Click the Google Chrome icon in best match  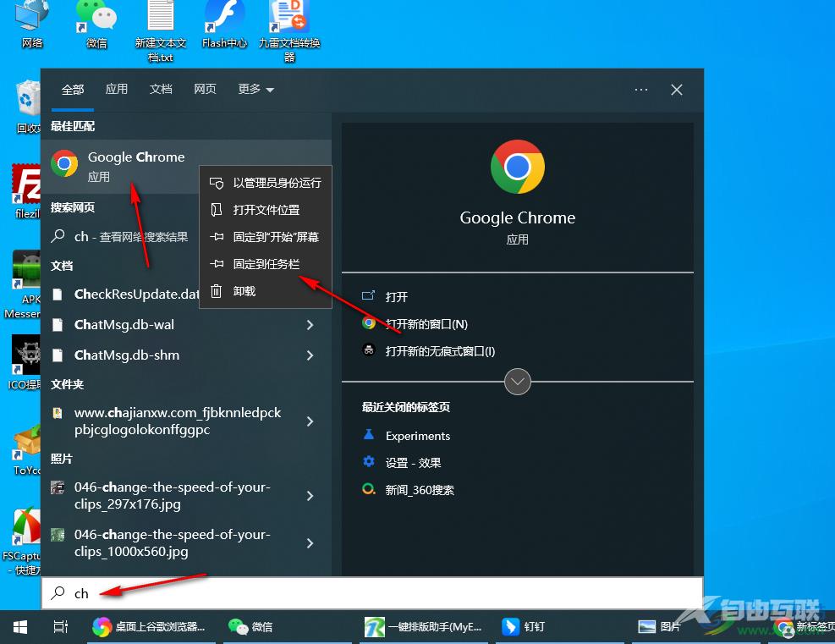64,163
